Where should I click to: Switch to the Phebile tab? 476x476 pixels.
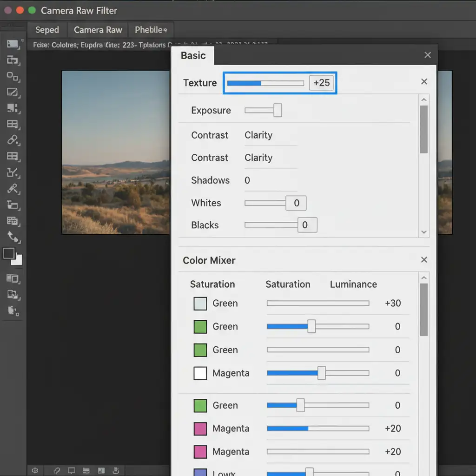(150, 30)
